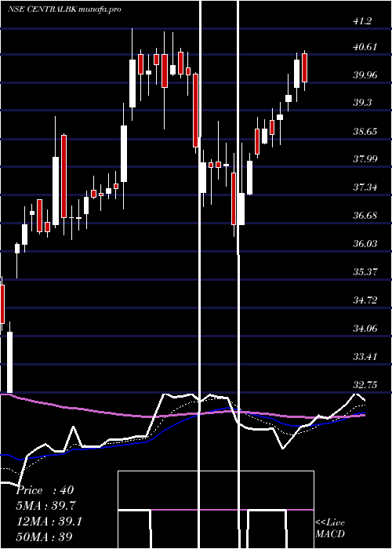Click the 39.96 price axis label
This screenshot has width=392, height=549.
pyautogui.click(x=365, y=75)
